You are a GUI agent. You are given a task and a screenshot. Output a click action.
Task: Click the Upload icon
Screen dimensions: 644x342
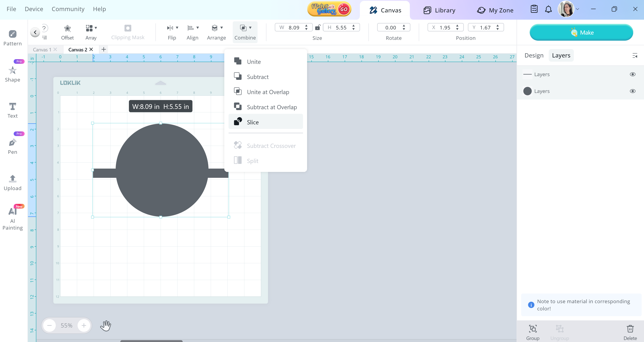12,179
